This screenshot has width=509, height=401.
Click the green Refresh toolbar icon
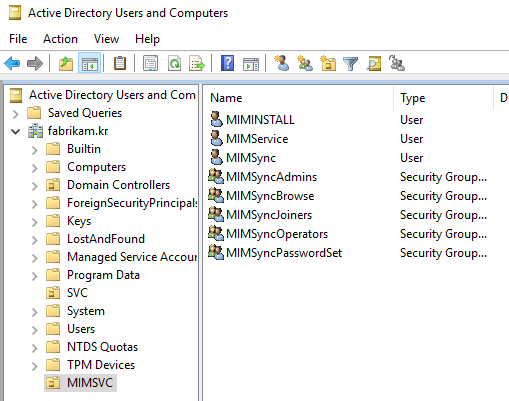(x=174, y=63)
